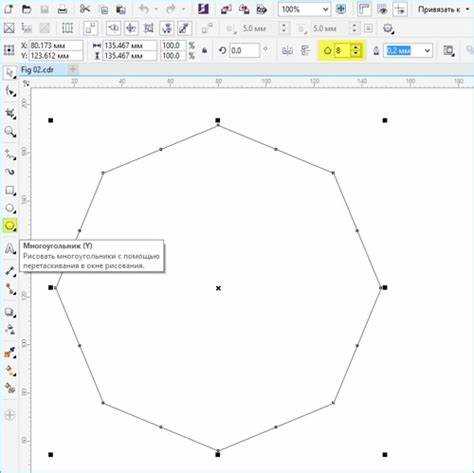Open the 100% zoom level dropdown

(325, 10)
